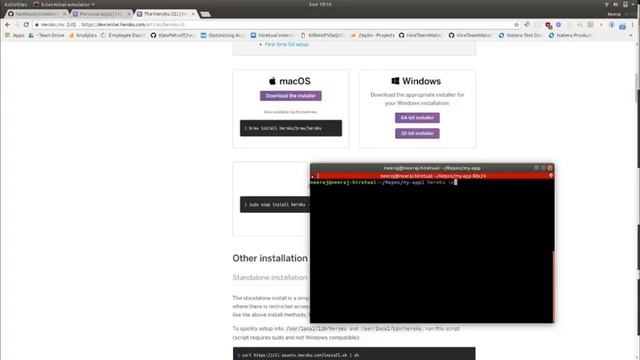Open the Natero Production bookmark
The image size is (640, 360).
[x=571, y=36]
